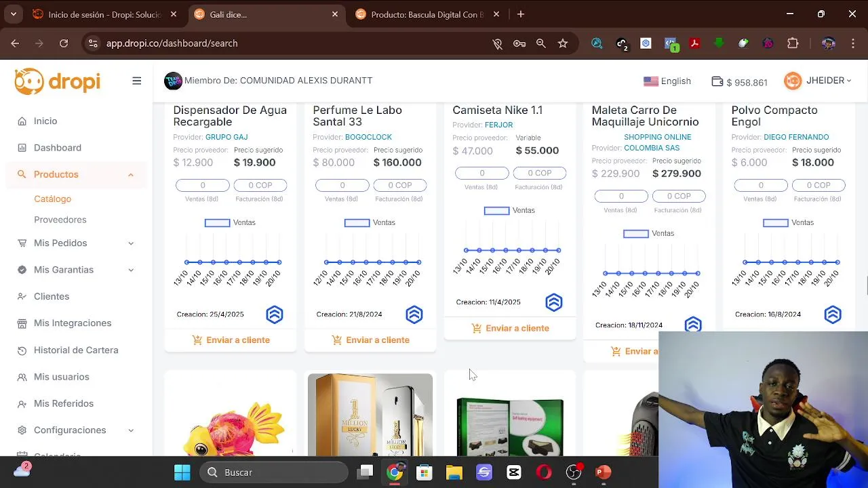Open the JHEIDER user dropdown
The height and width of the screenshot is (488, 868).
point(829,81)
